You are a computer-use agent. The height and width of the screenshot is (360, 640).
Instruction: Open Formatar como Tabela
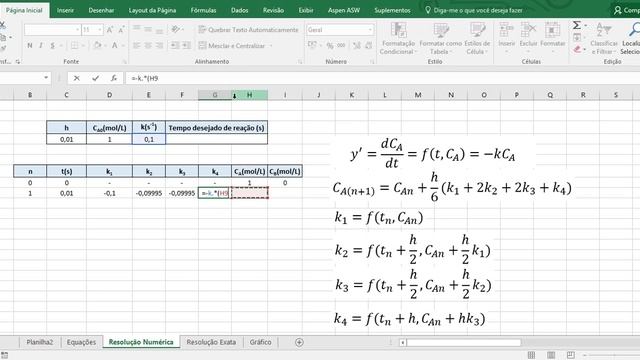point(440,38)
